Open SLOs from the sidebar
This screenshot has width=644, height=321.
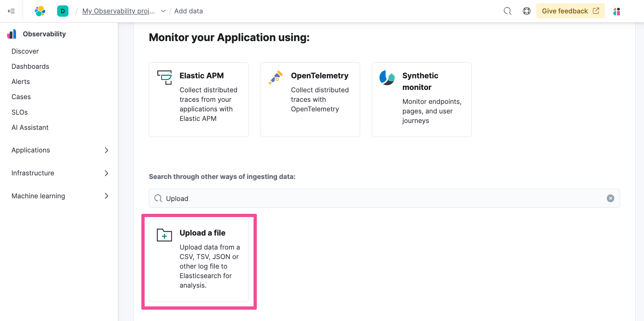pyautogui.click(x=20, y=112)
